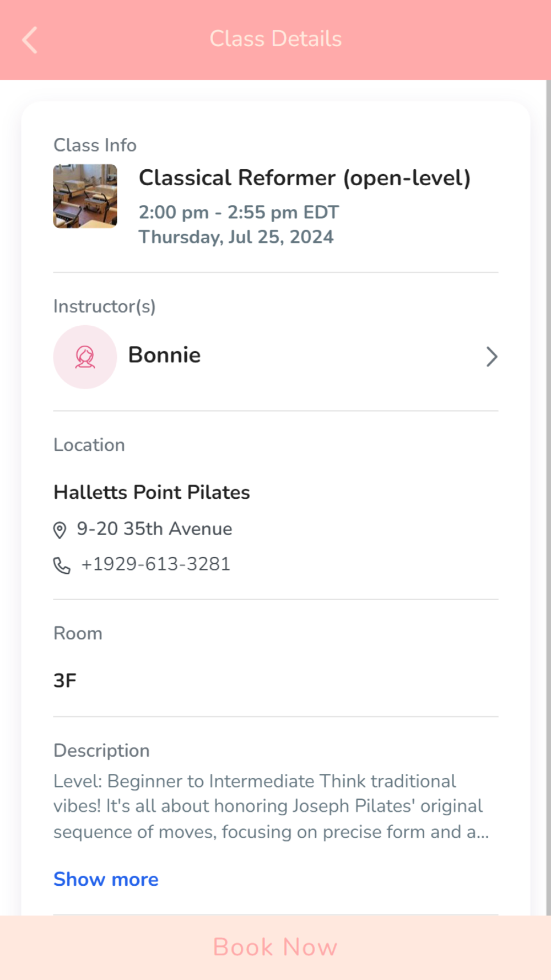Tap the location pin icon
Image resolution: width=551 pixels, height=980 pixels.
60,530
